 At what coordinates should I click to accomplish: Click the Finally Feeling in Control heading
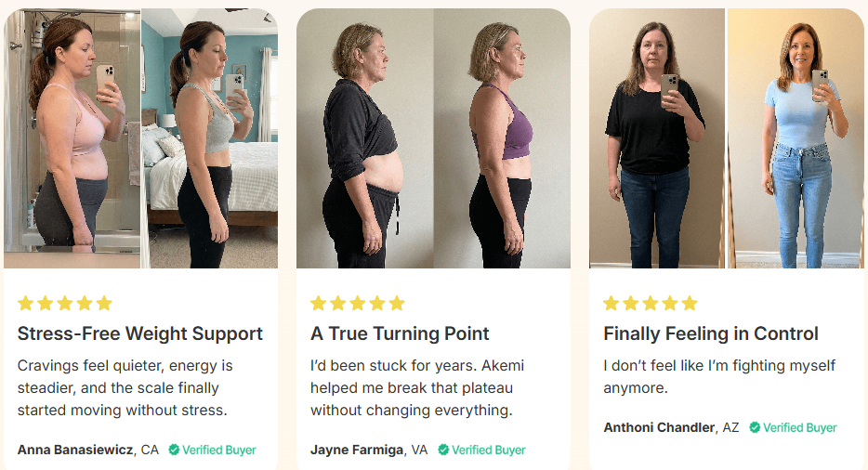coord(711,333)
